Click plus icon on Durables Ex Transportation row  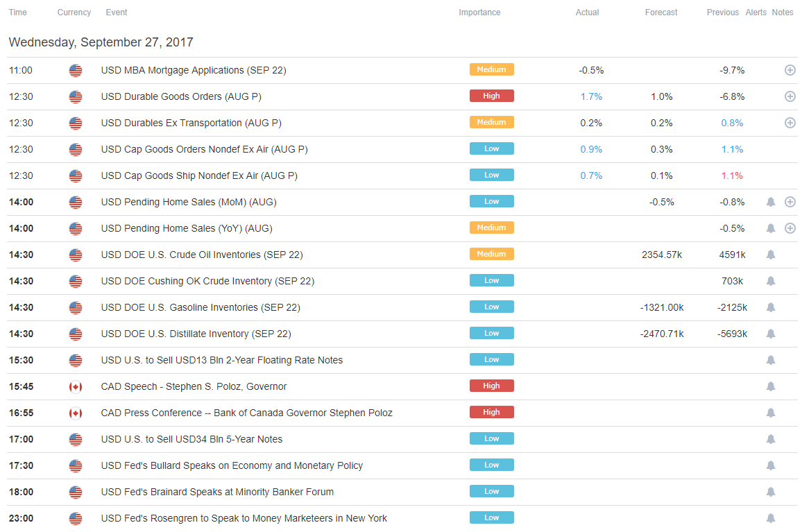(790, 123)
